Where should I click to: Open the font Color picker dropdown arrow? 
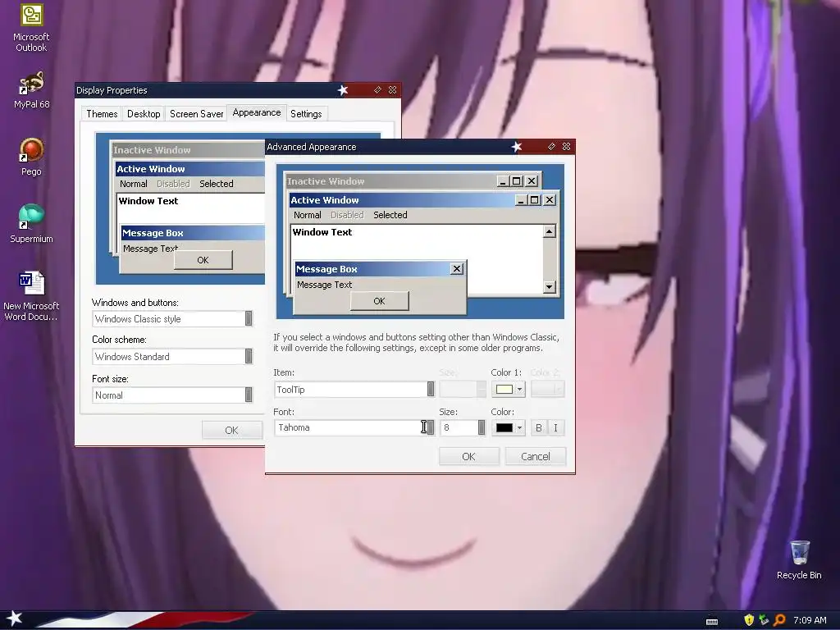(519, 427)
